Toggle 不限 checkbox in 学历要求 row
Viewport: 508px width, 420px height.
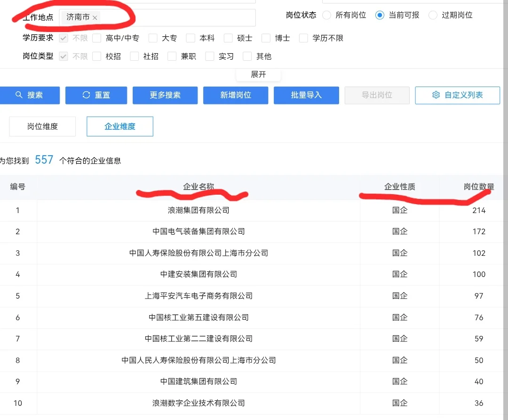tap(63, 38)
